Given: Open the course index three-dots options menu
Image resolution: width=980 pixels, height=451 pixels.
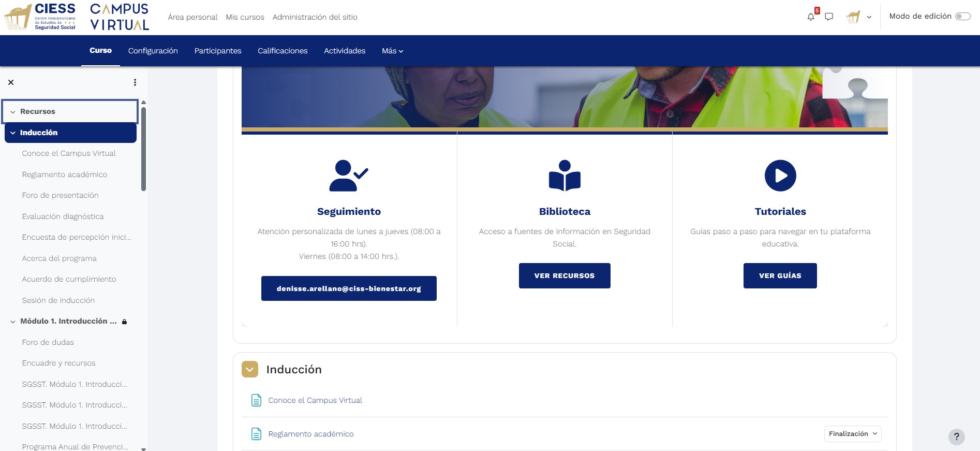Looking at the screenshot, I should pyautogui.click(x=135, y=82).
